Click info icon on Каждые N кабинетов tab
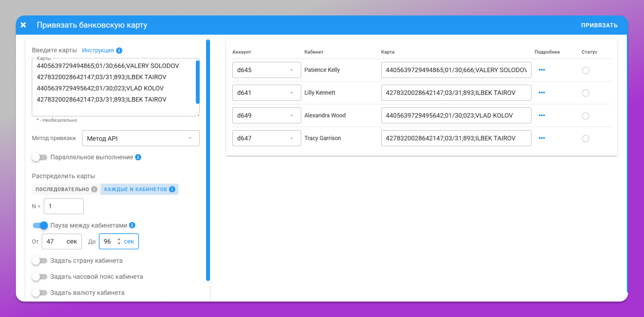The height and width of the screenshot is (317, 644). click(172, 189)
